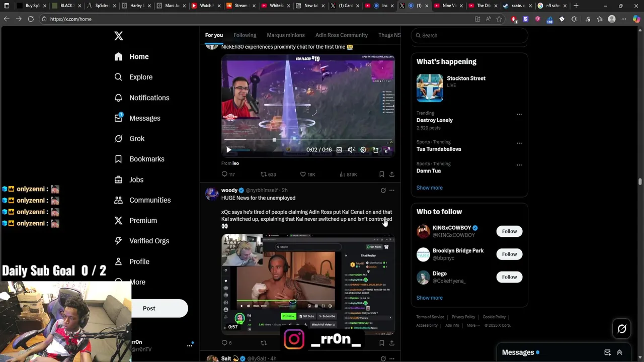Open woody's profile avatar

tap(212, 194)
